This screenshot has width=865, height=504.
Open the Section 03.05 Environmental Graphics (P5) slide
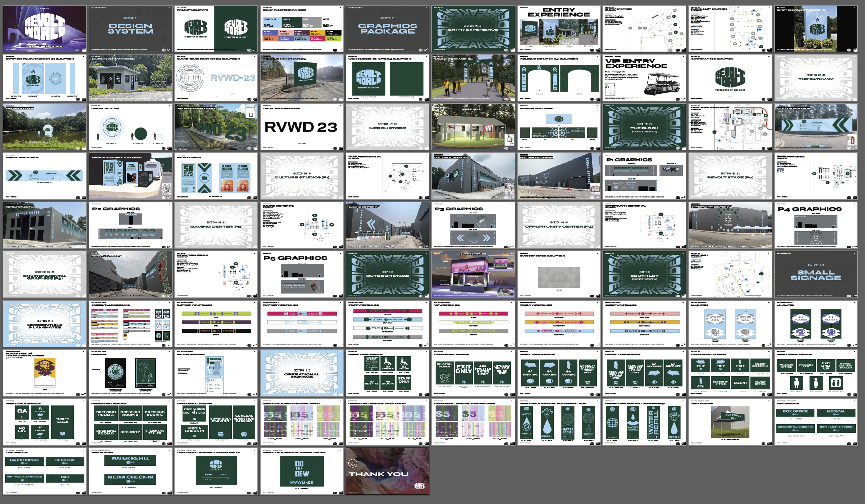[45, 275]
